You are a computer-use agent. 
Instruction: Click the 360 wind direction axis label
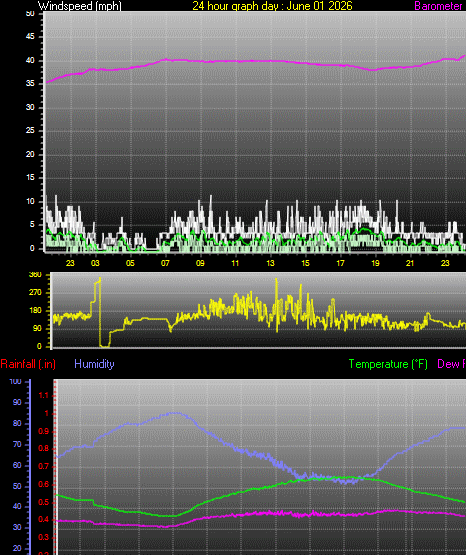(x=35, y=275)
